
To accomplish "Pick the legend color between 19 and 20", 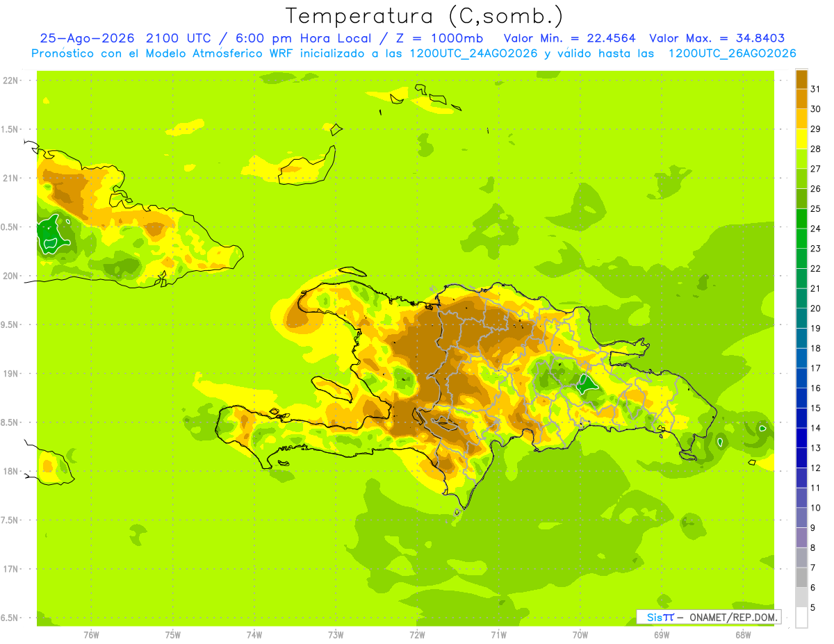I will click(x=801, y=318).
